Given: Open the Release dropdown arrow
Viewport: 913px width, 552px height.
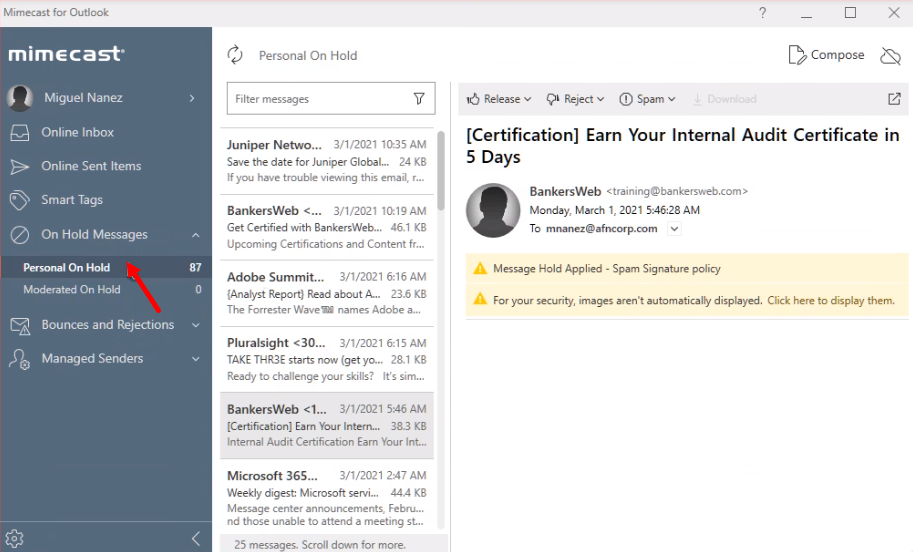Looking at the screenshot, I should (528, 100).
